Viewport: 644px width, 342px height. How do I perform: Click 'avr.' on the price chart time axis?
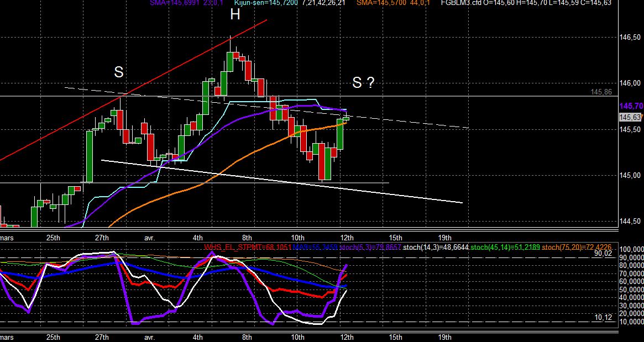pyautogui.click(x=149, y=238)
